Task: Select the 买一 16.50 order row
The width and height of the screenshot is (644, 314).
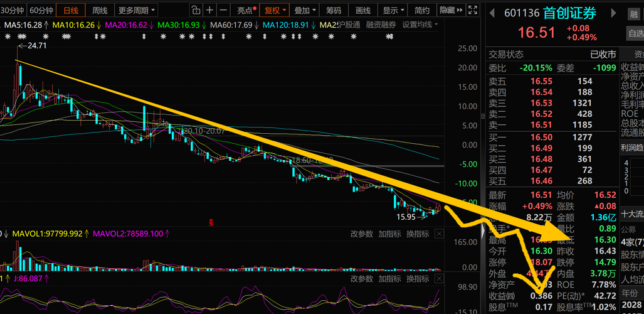Action: click(552, 138)
